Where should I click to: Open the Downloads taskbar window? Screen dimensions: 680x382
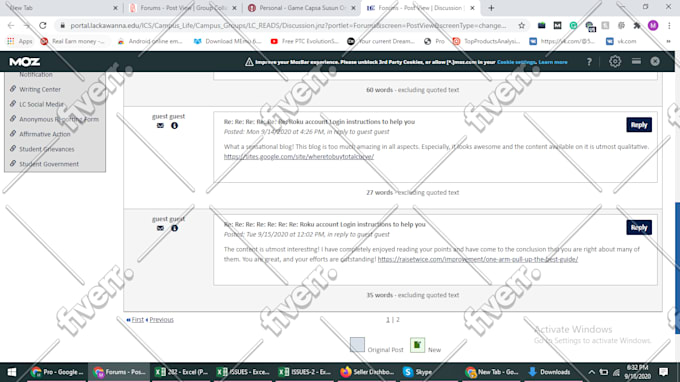tap(549, 372)
